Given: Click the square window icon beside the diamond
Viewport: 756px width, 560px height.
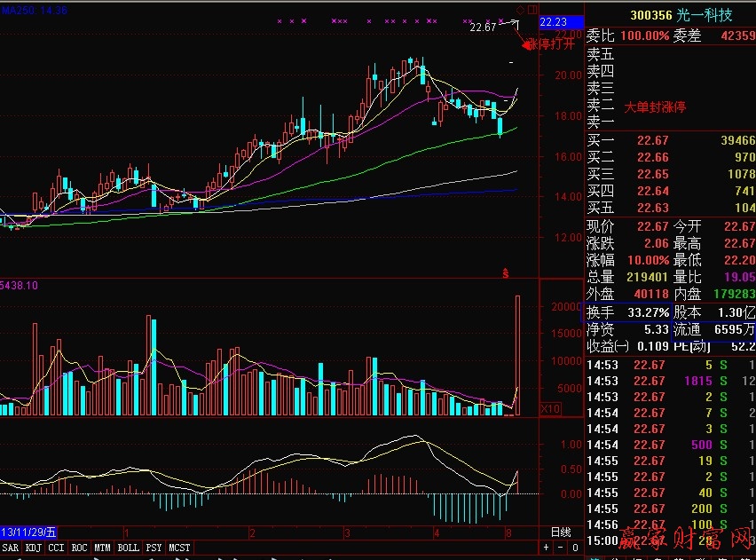Looking at the screenshot, I should (532, 9).
